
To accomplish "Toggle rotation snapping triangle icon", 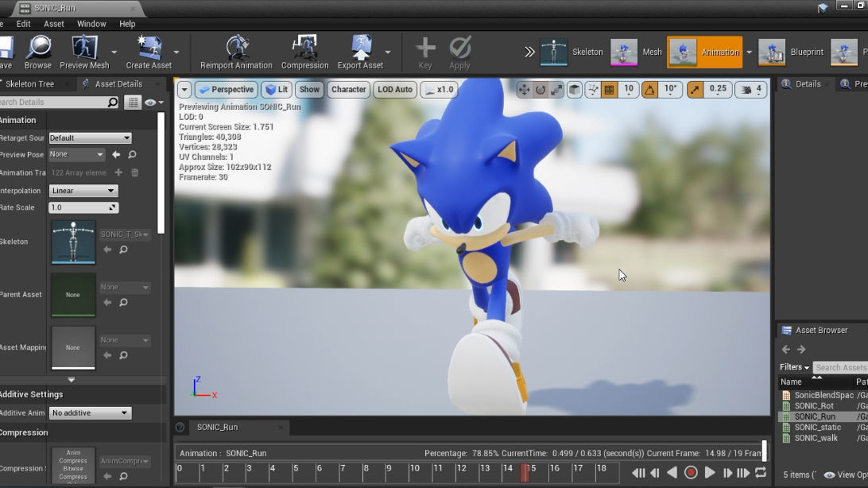I will pos(649,90).
